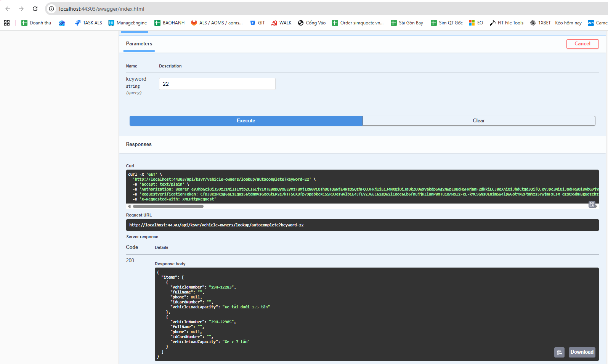608x364 pixels.
Task: View site information for localhost
Action: 51,9
